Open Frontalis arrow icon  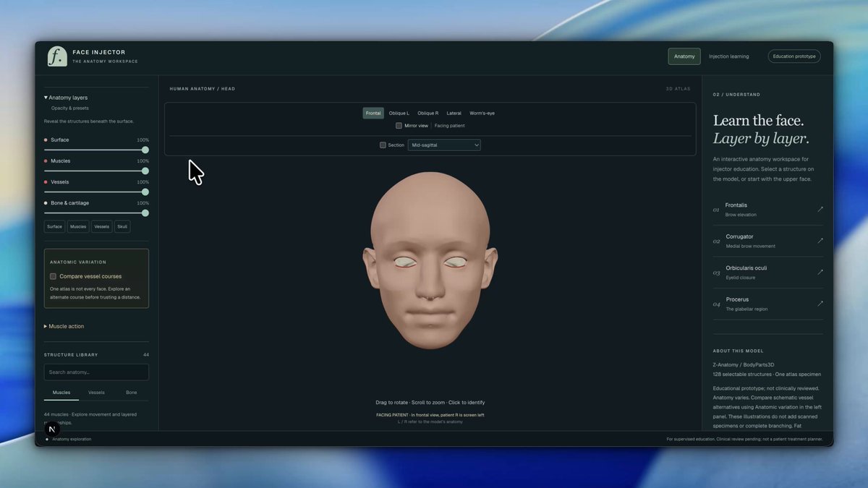(820, 209)
